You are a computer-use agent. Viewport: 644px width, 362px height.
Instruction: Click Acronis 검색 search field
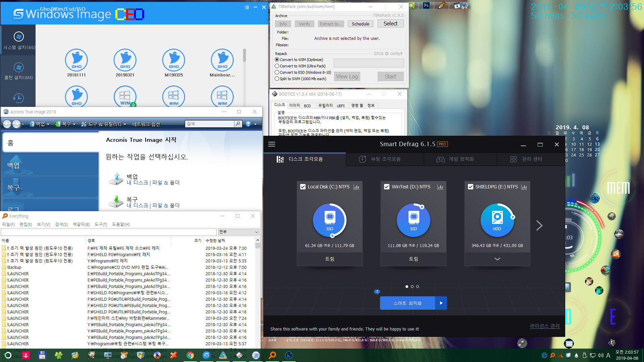click(209, 124)
